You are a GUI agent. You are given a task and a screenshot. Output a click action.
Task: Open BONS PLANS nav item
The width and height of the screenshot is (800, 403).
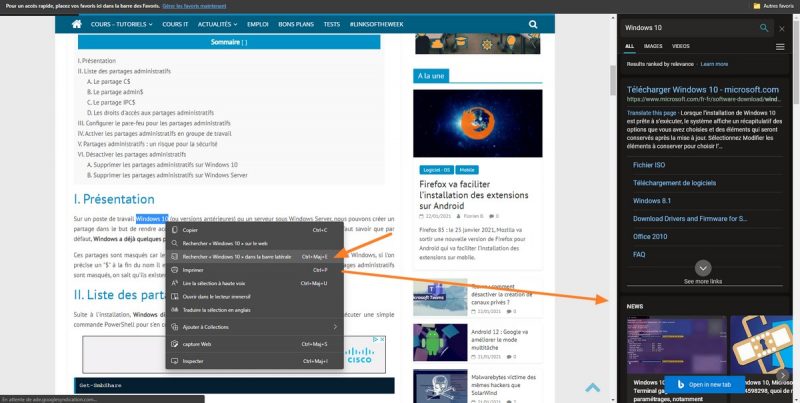click(296, 24)
